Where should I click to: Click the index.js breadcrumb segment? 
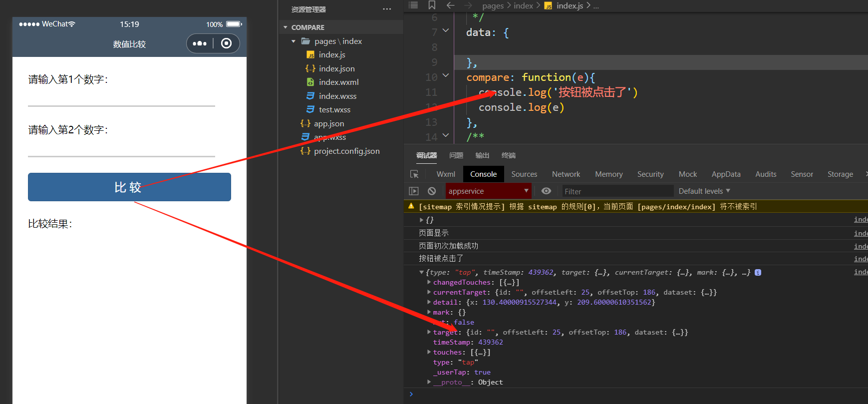tap(564, 5)
